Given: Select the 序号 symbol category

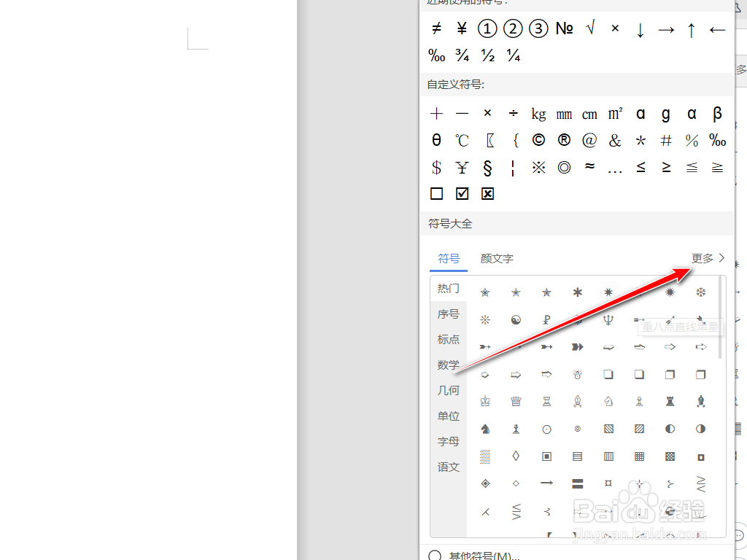Looking at the screenshot, I should pos(449,314).
